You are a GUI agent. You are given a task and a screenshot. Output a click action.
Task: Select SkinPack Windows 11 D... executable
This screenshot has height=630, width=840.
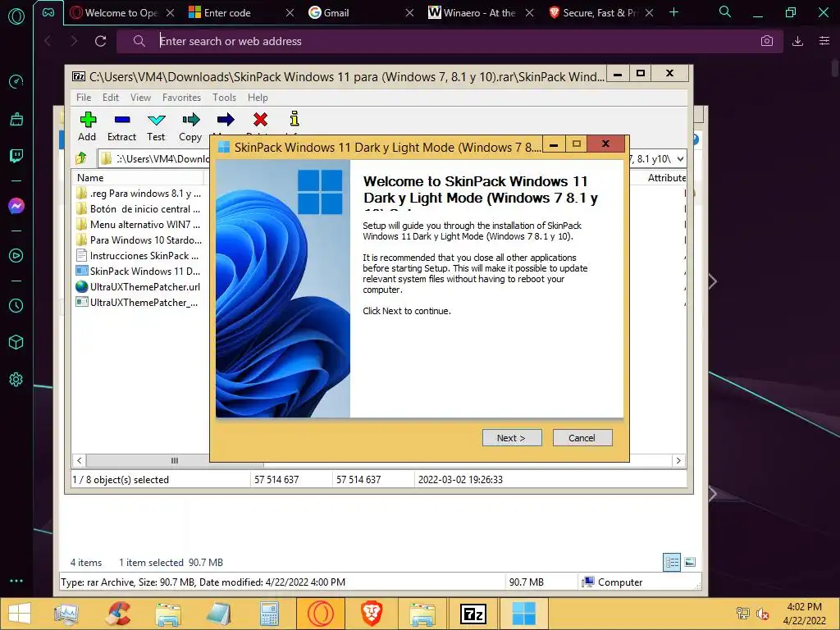(139, 271)
